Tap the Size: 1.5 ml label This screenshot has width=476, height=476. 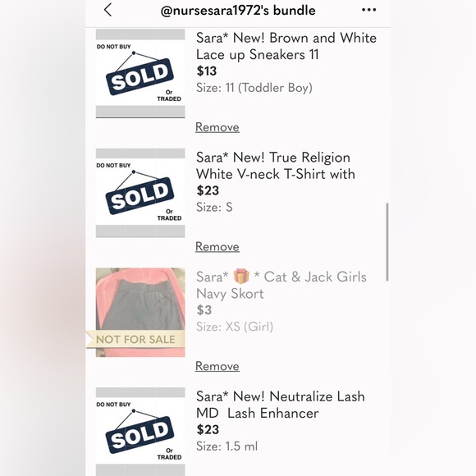227,446
